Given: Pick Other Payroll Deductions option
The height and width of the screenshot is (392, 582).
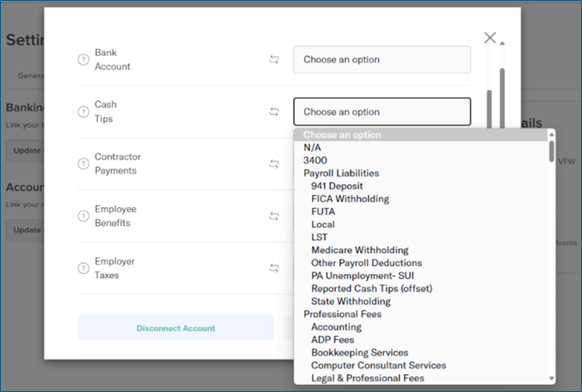Looking at the screenshot, I should [x=421, y=263].
